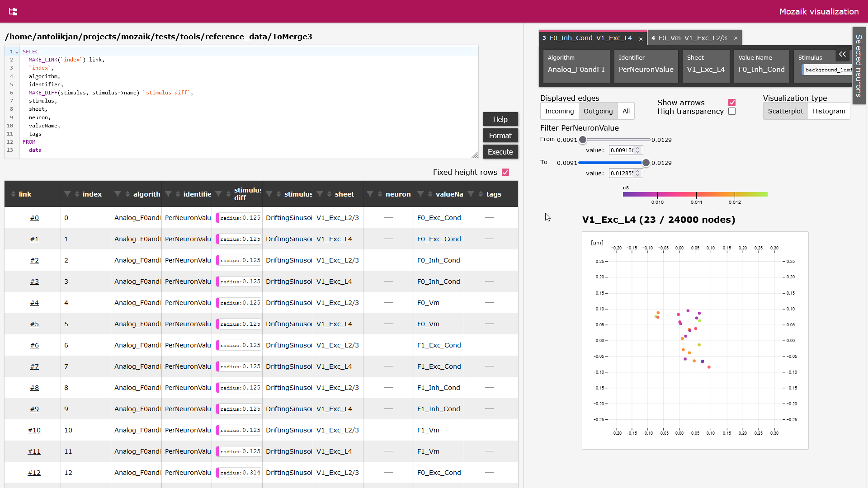This screenshot has height=488, width=868.
Task: Click the To slider handle
Action: pos(646,163)
